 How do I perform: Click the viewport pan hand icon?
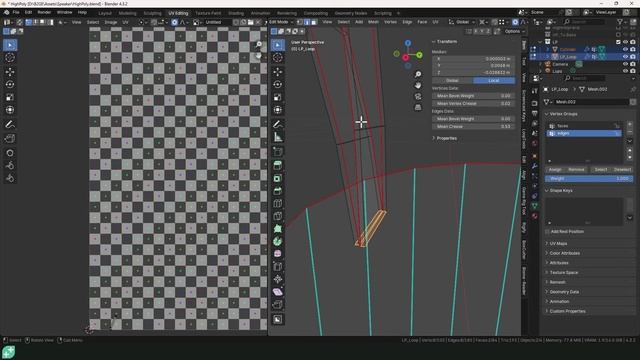click(418, 85)
